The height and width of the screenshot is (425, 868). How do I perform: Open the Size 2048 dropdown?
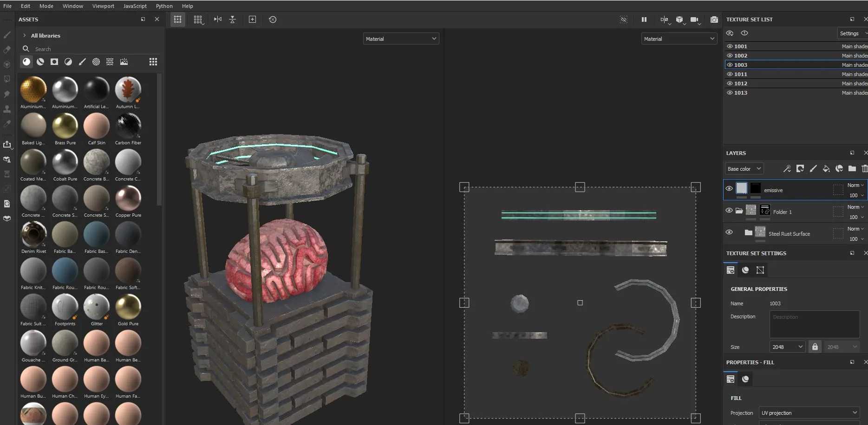click(787, 347)
